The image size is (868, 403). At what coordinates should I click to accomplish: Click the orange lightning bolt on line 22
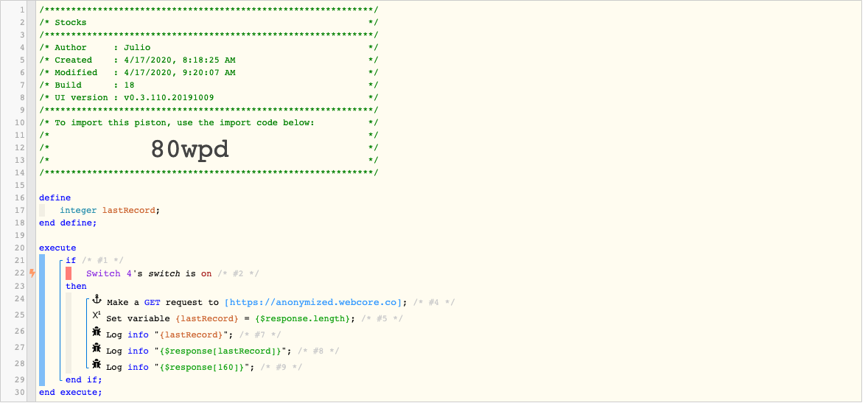32,273
